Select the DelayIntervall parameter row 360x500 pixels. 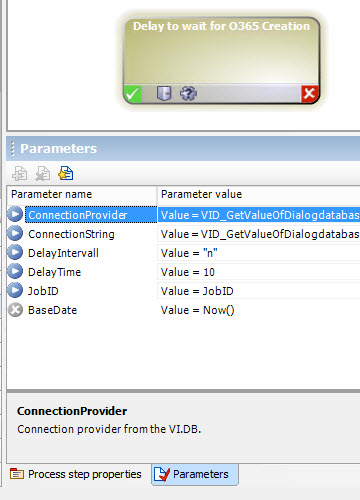[183, 253]
